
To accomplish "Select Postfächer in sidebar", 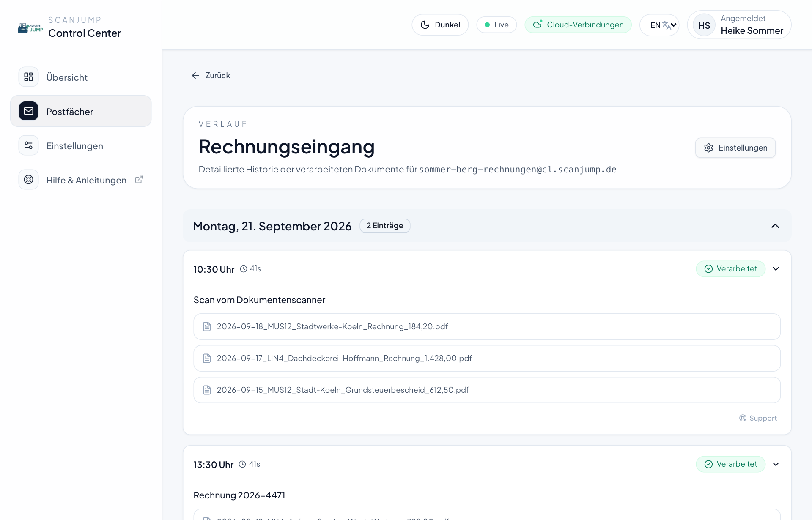I will (x=81, y=111).
